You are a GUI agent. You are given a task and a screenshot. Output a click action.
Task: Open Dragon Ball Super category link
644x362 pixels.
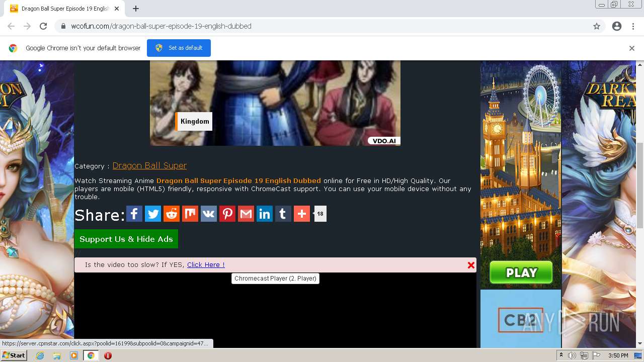pyautogui.click(x=149, y=165)
